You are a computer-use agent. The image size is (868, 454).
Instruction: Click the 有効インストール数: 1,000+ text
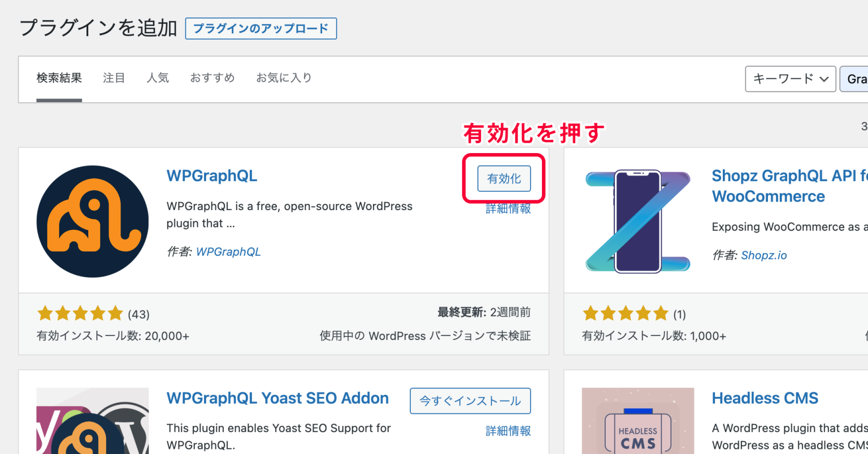[654, 336]
